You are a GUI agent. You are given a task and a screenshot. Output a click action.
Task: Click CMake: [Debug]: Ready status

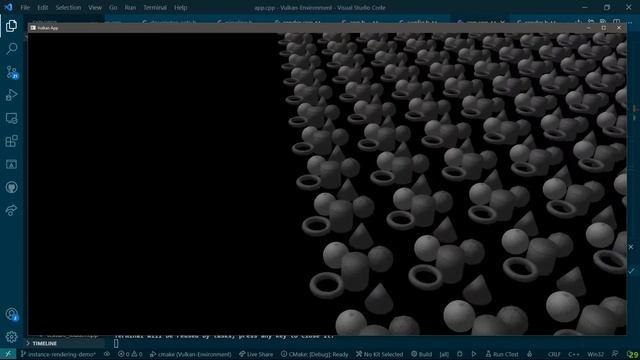click(315, 354)
